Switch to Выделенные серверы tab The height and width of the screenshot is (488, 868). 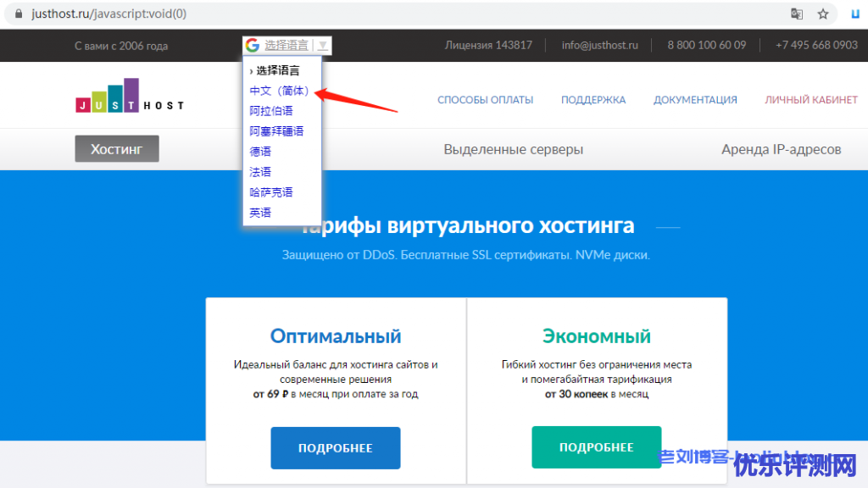coord(513,149)
